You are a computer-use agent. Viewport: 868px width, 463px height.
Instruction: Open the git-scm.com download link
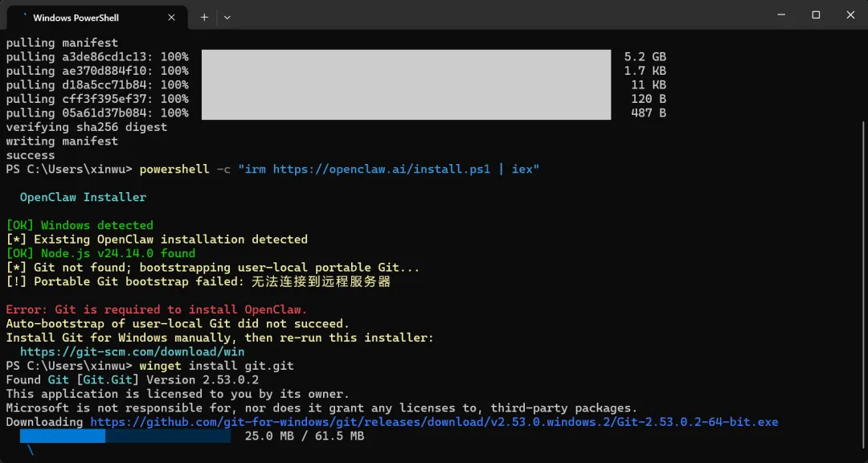click(132, 352)
